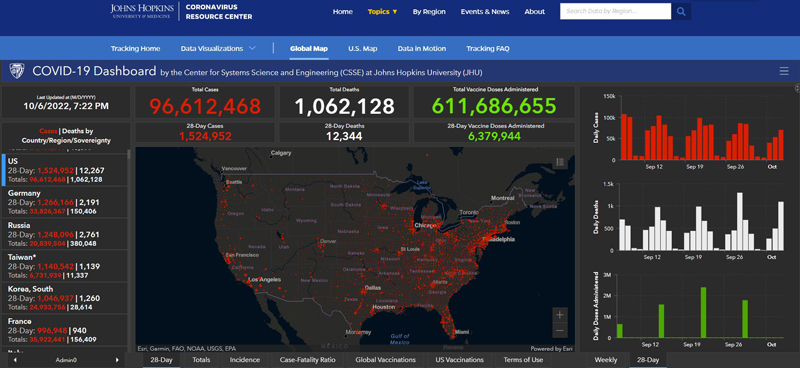
Task: Switch list to Deaths view
Action: tap(71, 131)
